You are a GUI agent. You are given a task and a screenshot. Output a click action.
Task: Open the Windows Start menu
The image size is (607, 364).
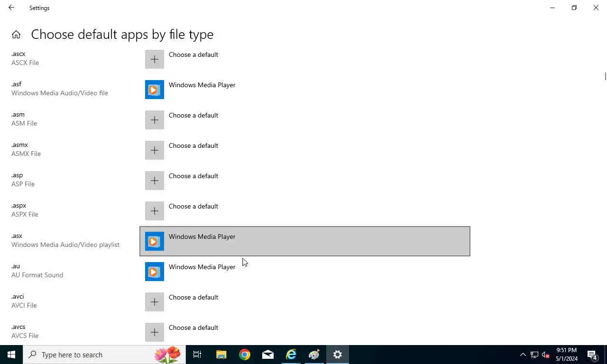pos(11,355)
